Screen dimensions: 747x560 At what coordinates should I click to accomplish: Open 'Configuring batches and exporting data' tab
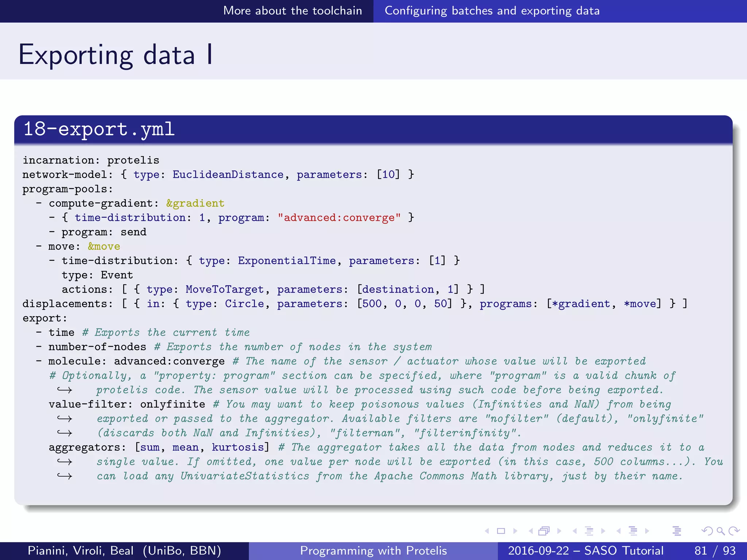tap(492, 11)
